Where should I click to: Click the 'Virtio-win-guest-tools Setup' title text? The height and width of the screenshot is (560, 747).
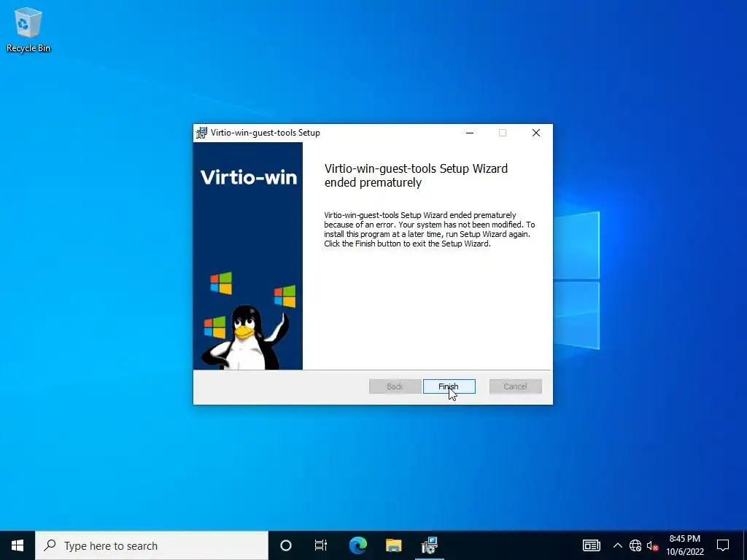tap(266, 133)
